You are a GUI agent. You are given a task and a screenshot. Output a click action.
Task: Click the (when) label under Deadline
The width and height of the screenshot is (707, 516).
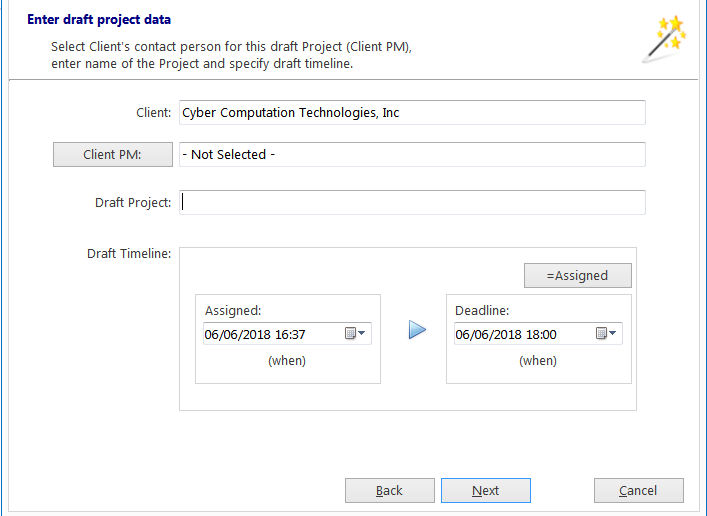point(538,361)
